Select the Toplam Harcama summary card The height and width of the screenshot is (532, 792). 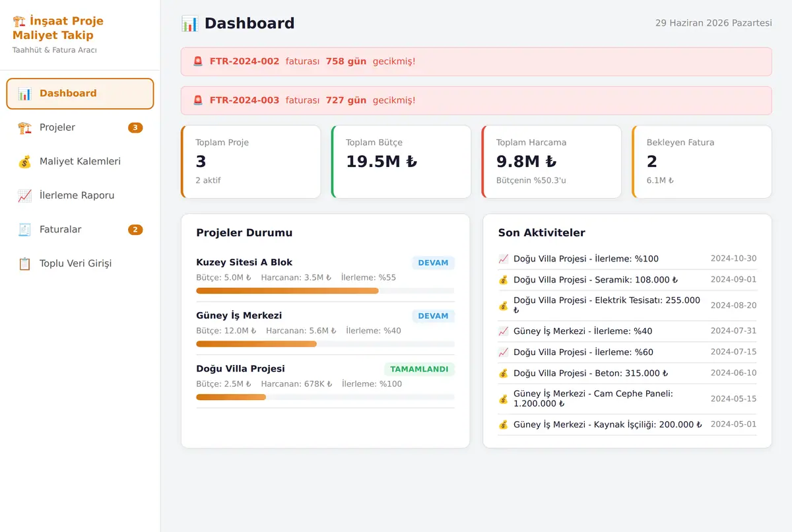point(552,162)
